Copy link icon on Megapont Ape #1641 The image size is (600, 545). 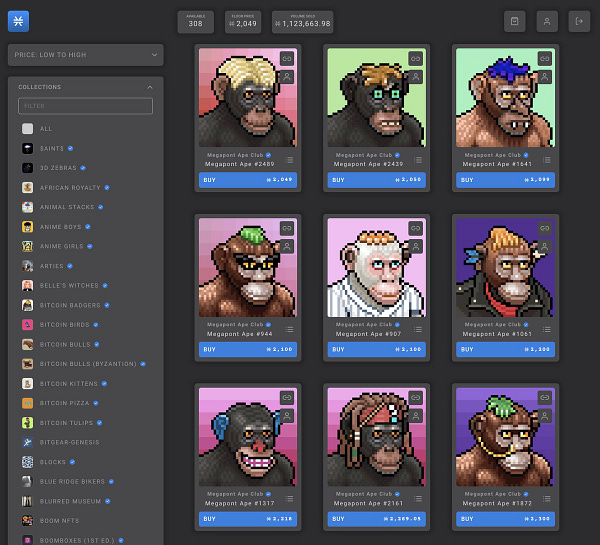tap(545, 59)
